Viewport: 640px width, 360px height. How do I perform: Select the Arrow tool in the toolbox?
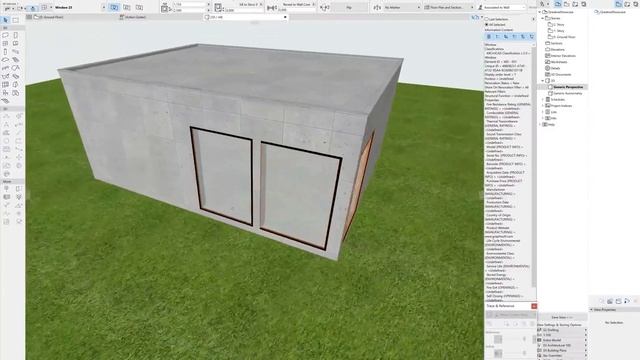point(6,20)
